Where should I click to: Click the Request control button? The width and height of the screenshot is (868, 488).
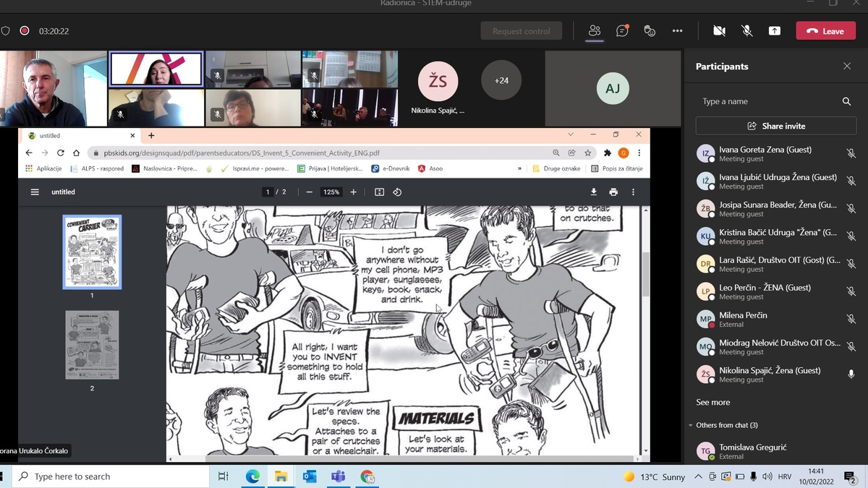click(521, 31)
